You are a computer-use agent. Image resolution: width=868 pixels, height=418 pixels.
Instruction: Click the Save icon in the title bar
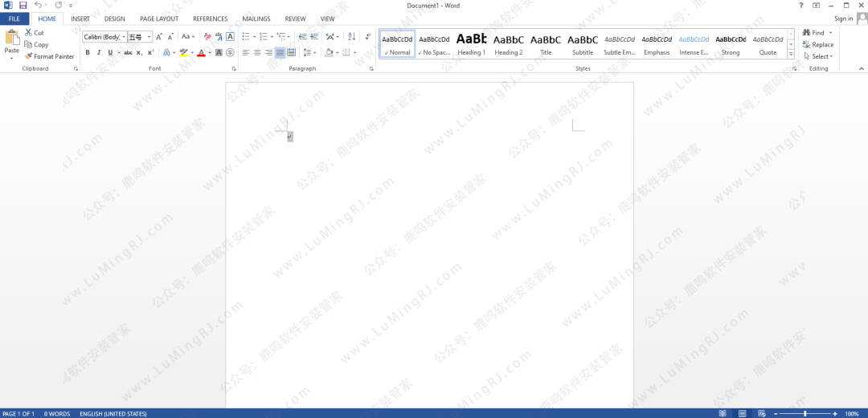pos(23,6)
